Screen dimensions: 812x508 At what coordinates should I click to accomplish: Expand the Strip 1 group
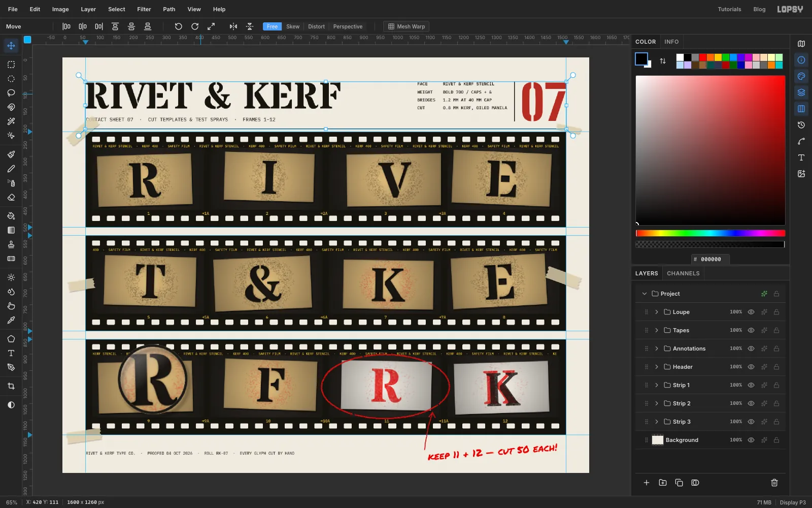pos(657,385)
